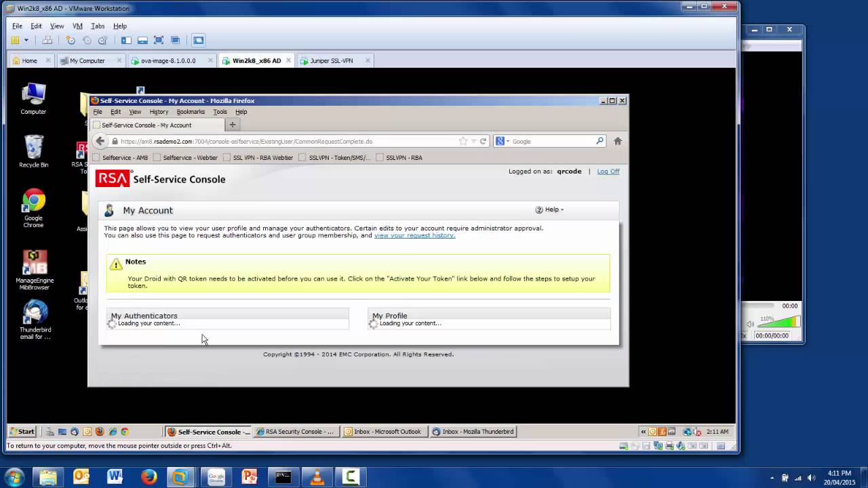Screen dimensions: 868x488
Task: Open the snapshot manager toolbar icon
Action: (x=102, y=40)
